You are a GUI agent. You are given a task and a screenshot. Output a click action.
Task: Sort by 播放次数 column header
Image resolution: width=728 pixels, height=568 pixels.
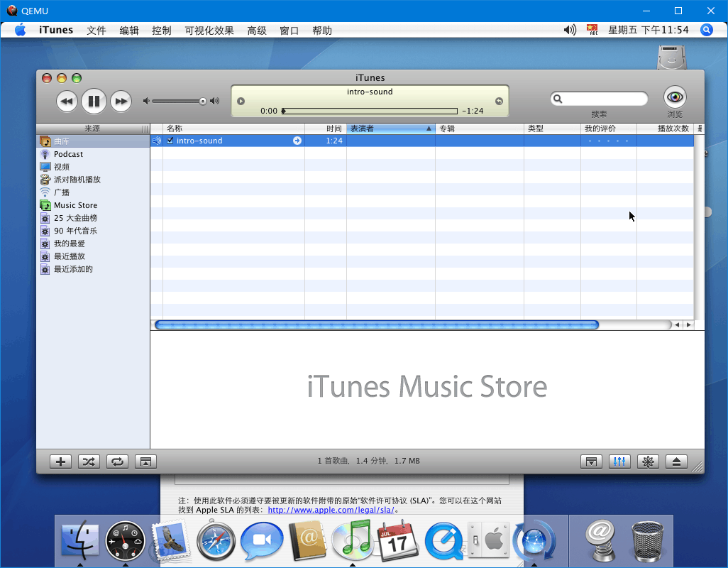pyautogui.click(x=665, y=129)
